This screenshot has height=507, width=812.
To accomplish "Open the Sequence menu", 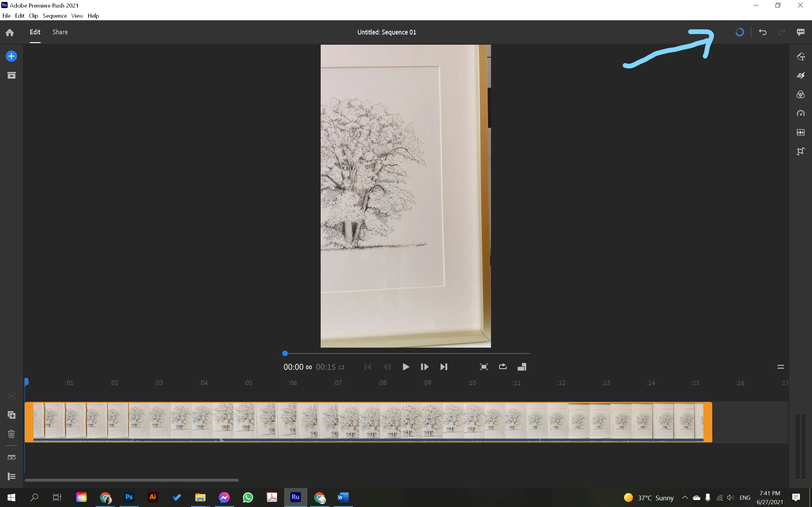I will tap(55, 16).
